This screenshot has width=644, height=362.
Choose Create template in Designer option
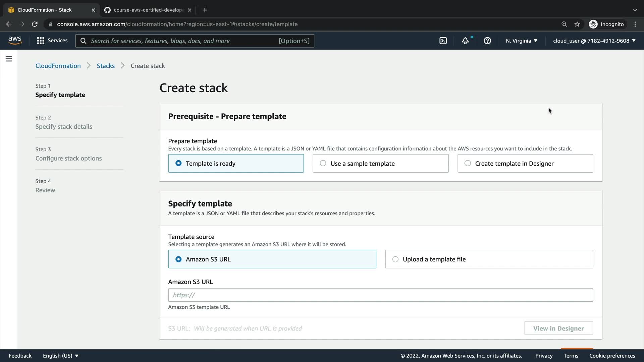525,164
